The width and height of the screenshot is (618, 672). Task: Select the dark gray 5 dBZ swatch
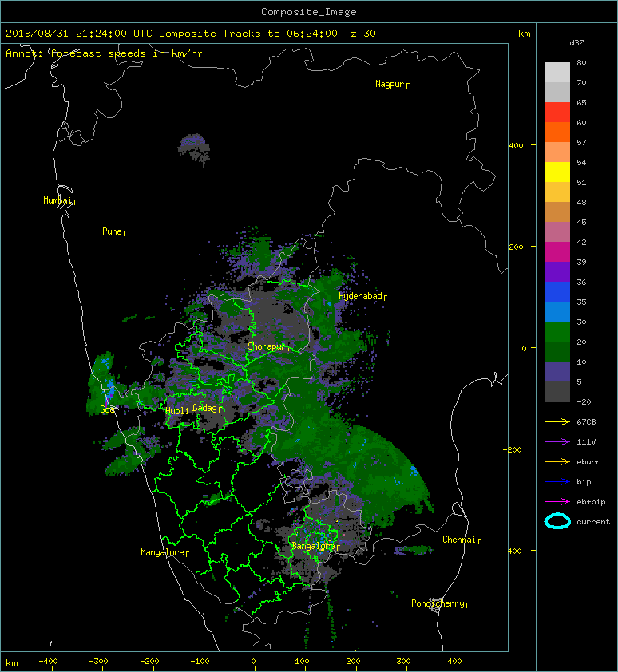tap(557, 391)
